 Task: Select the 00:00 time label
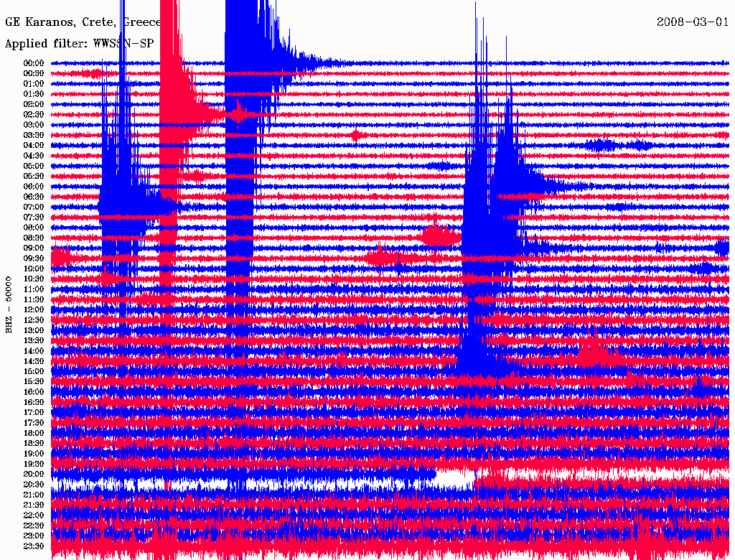[34, 63]
